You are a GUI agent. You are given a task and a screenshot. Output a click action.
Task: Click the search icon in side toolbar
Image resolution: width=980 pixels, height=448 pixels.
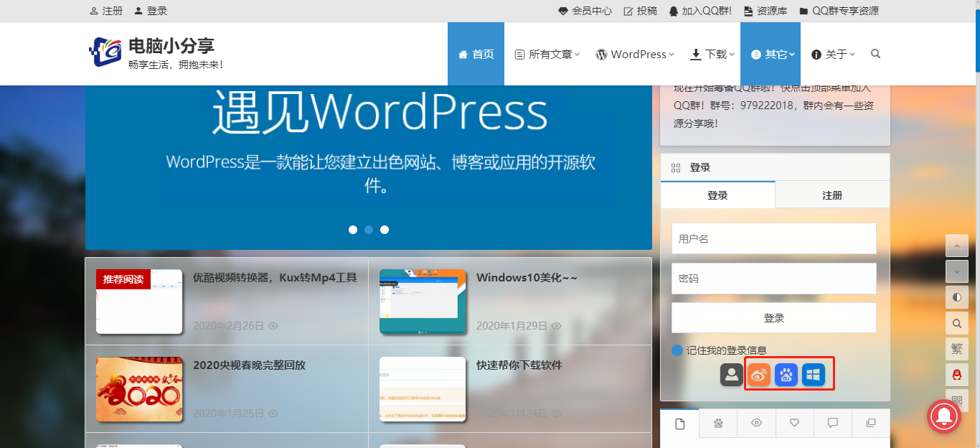(x=957, y=323)
